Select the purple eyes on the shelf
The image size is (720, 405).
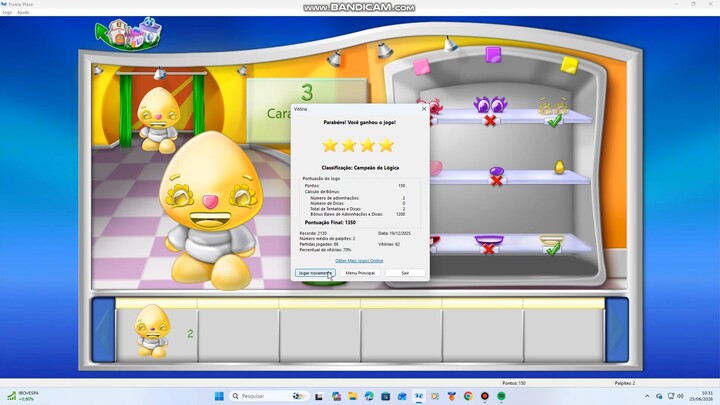coord(490,105)
